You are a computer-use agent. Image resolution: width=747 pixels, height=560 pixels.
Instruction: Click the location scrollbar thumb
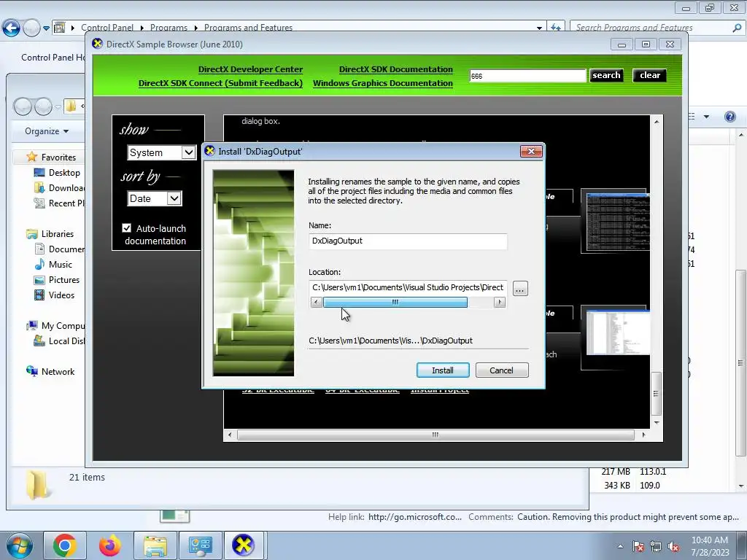pyautogui.click(x=395, y=303)
